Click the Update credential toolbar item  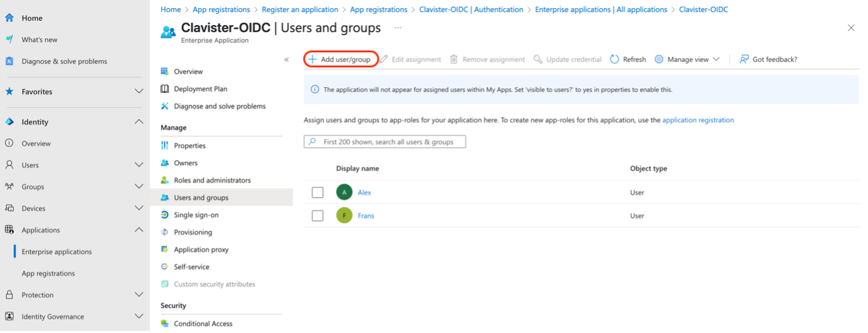point(567,60)
